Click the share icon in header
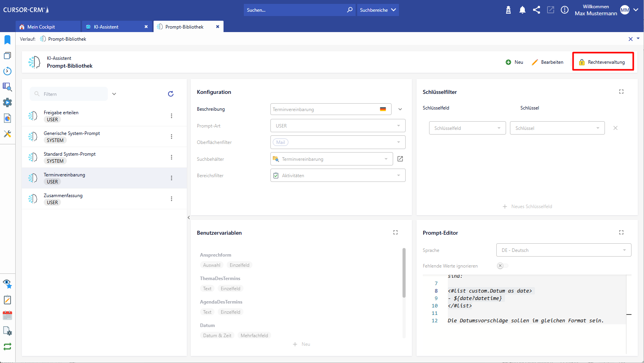Screen dimensions: 644x363 [537, 10]
